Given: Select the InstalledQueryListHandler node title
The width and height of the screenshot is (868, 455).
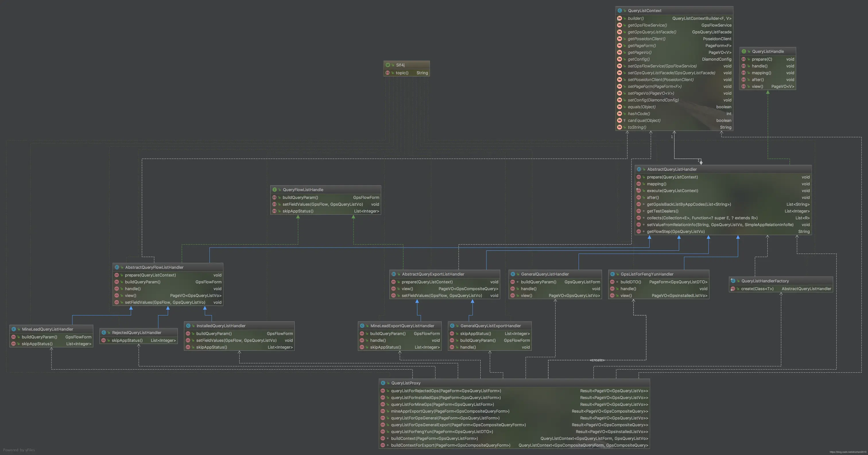Looking at the screenshot, I should click(221, 326).
